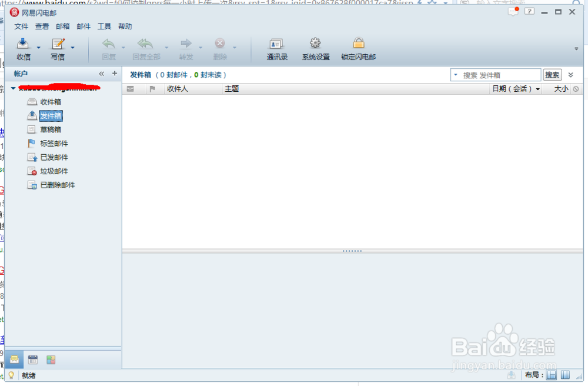Click the 转发 forward arrow icon
Screen dimensions: 588x386
186,44
